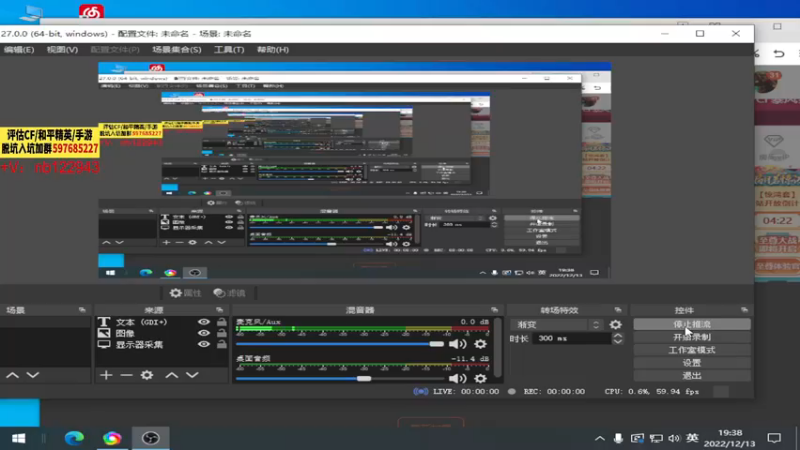Viewport: 800px width, 450px height.
Task: Click the LIVE streaming status icon
Action: pos(420,392)
